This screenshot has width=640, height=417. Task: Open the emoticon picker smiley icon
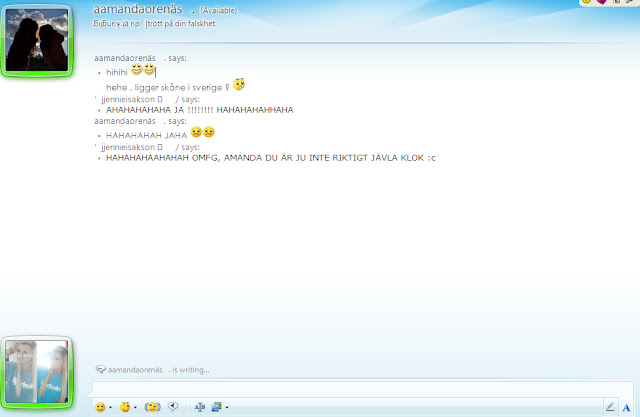100,407
